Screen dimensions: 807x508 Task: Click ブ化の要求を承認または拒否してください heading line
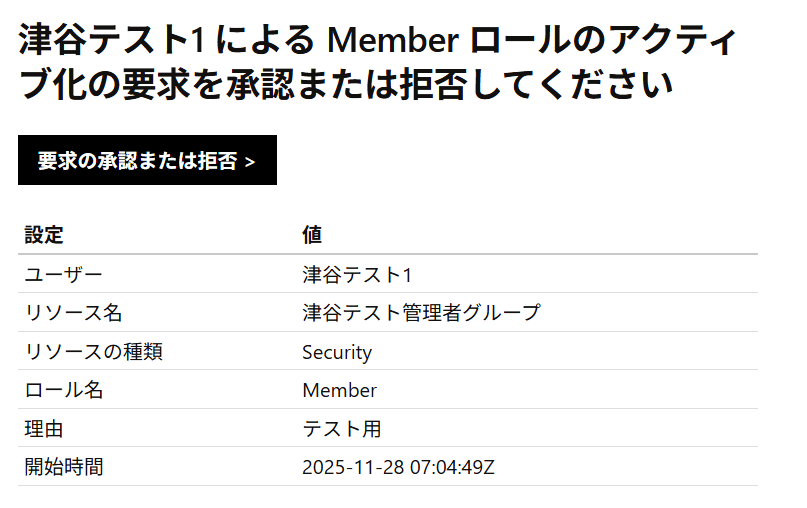(x=346, y=84)
